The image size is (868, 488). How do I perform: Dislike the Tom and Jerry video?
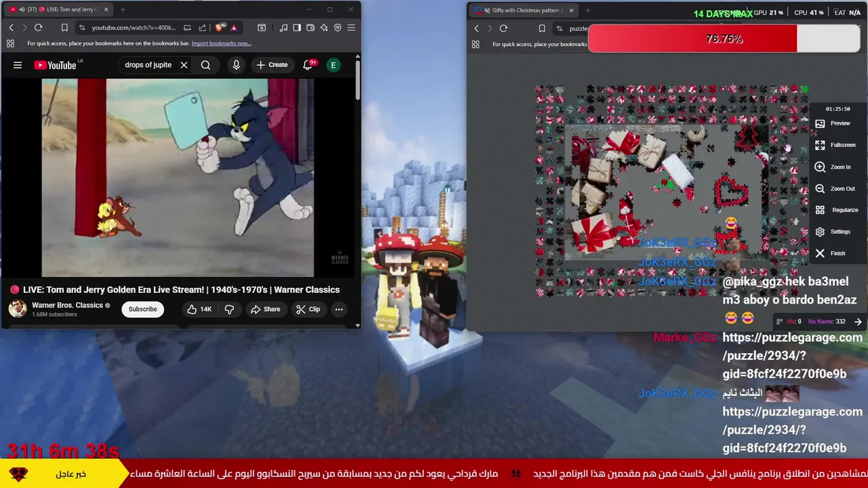point(229,309)
